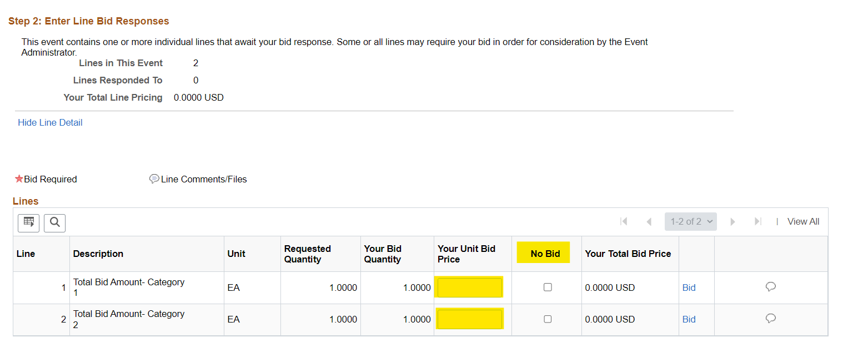Open Bid link for line 1
868x357 pixels.
point(689,287)
